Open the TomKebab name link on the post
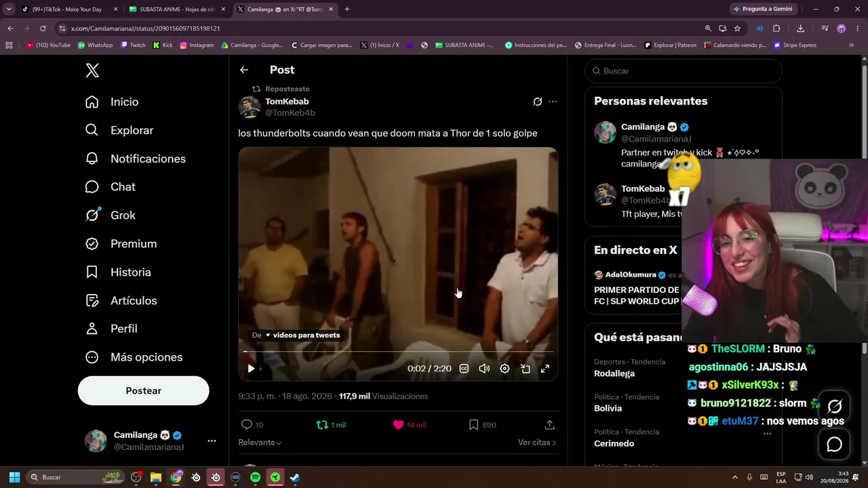The height and width of the screenshot is (488, 868). [287, 101]
